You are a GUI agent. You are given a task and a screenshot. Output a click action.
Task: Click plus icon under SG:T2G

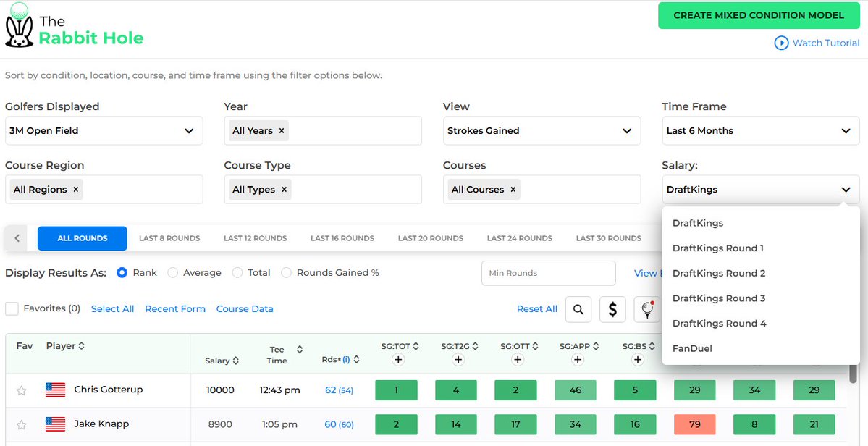(458, 360)
